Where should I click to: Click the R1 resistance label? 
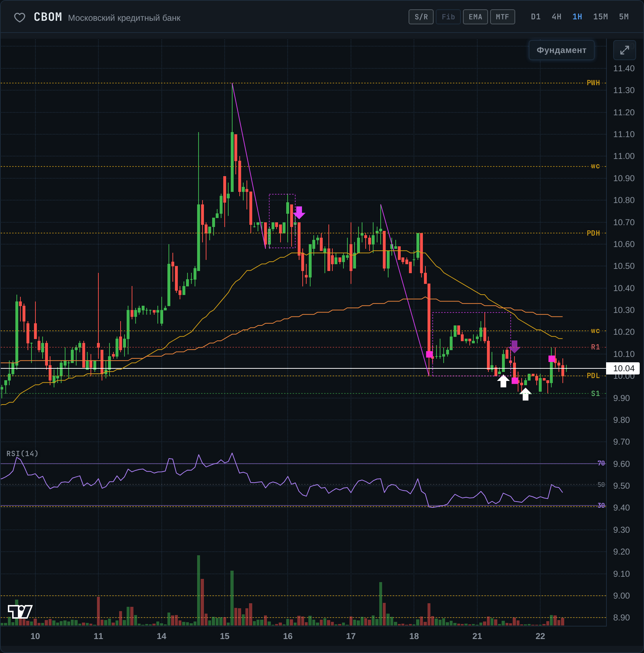[595, 347]
